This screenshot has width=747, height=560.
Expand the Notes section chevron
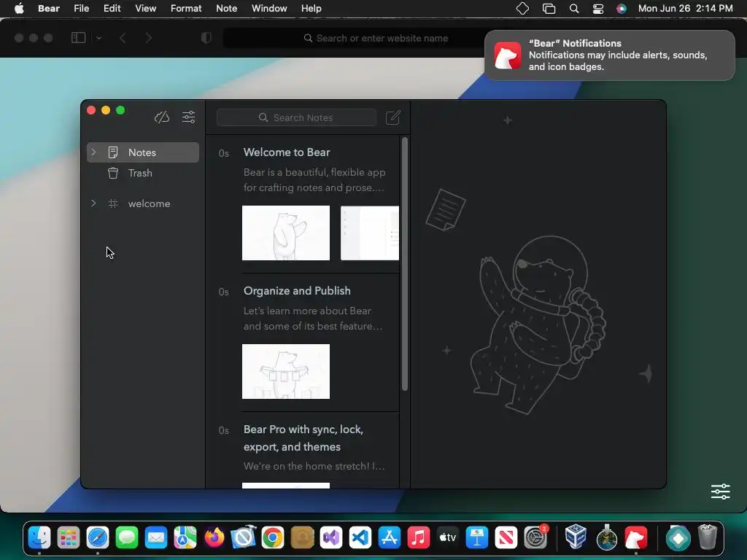coord(93,152)
